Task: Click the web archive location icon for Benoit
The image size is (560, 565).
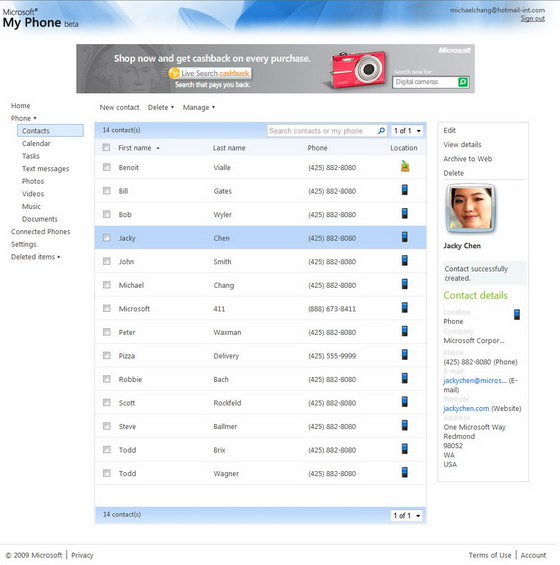Action: [x=405, y=166]
